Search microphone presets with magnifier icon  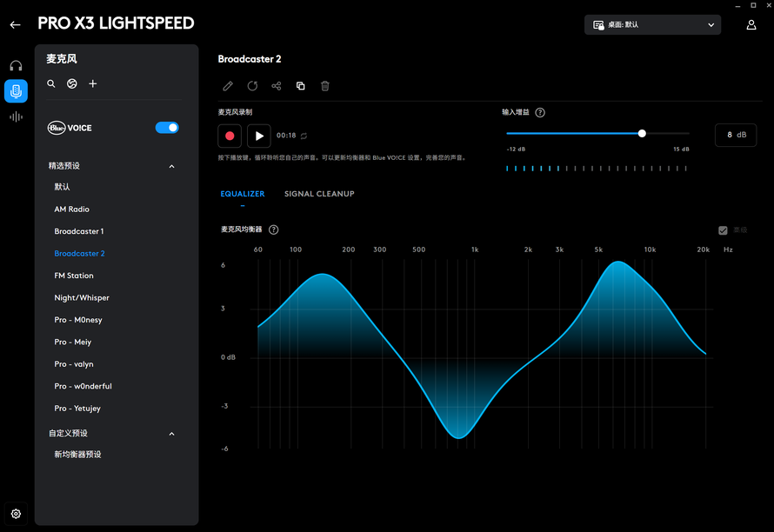click(50, 84)
